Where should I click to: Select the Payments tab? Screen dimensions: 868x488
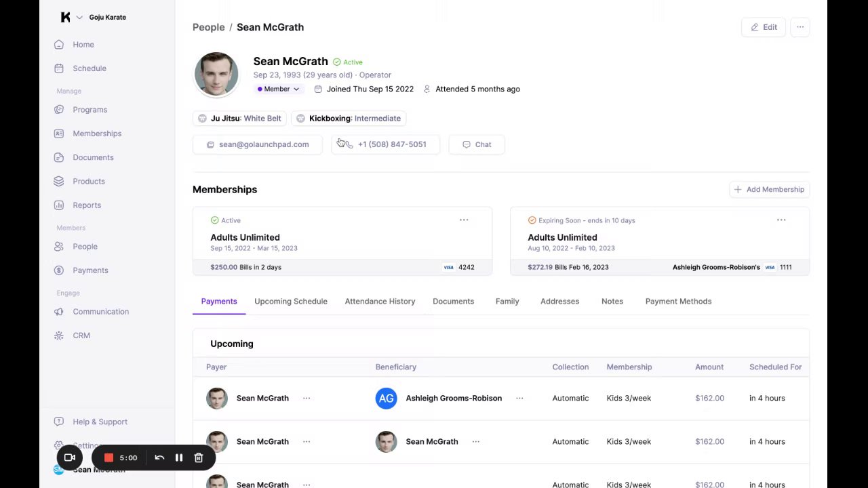pos(219,302)
